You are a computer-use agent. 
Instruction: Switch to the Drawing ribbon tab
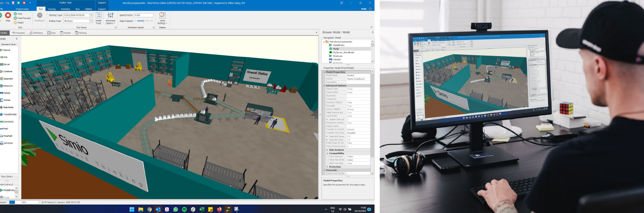[x=52, y=9]
